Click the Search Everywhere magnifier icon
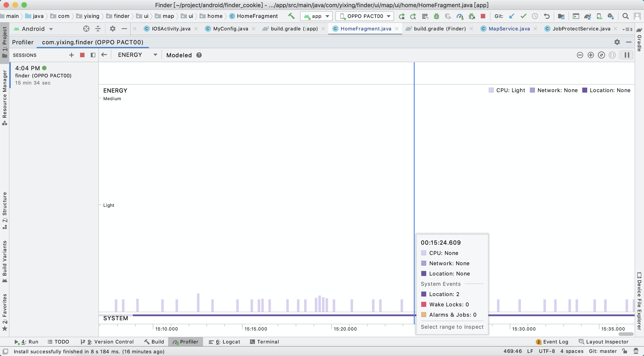The width and height of the screenshot is (644, 356). click(x=625, y=16)
